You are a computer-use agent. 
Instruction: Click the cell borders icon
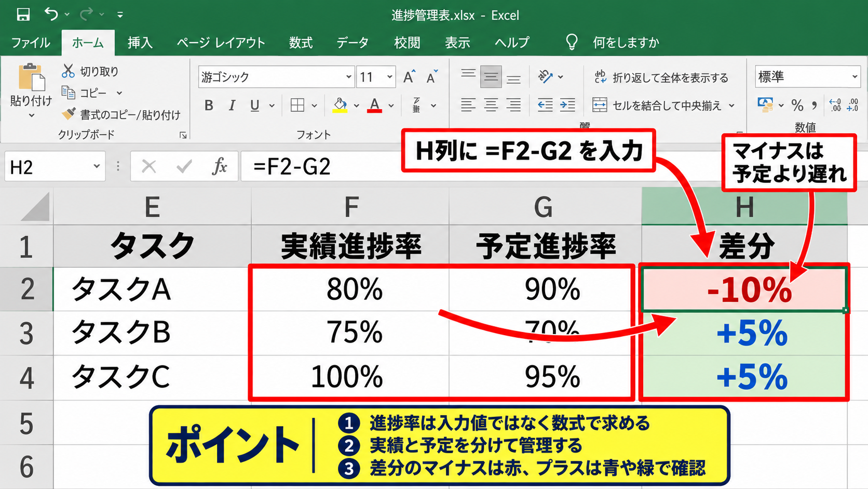[297, 105]
